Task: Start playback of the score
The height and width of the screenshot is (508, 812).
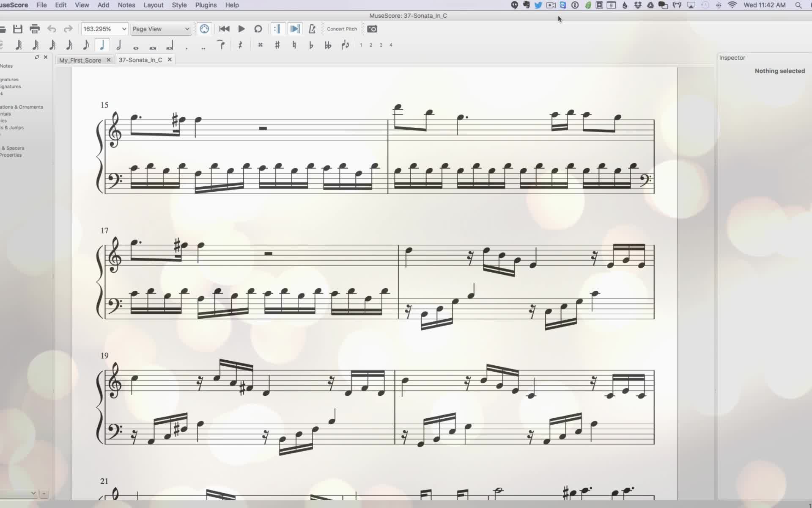Action: (241, 29)
